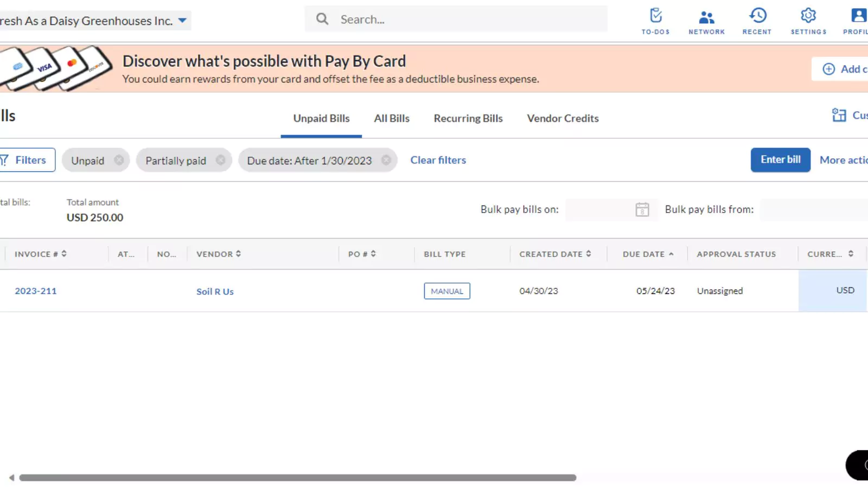Click the Unassigned approval status cell
Image resolution: width=868 pixels, height=488 pixels.
point(719,291)
